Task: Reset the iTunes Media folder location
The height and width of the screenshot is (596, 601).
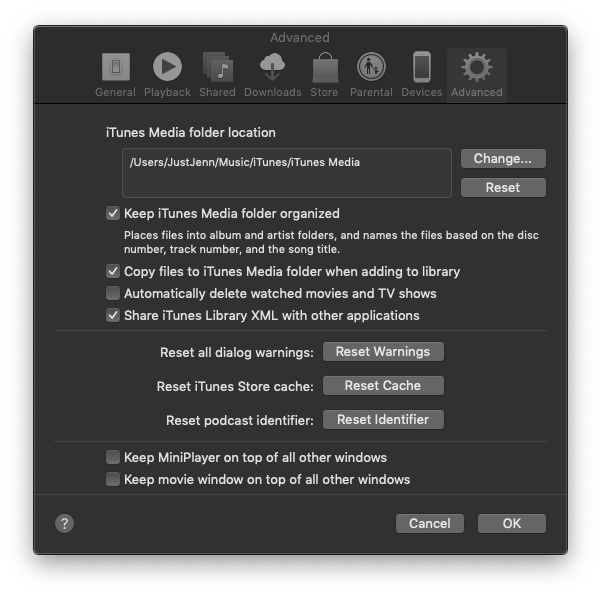Action: point(503,187)
